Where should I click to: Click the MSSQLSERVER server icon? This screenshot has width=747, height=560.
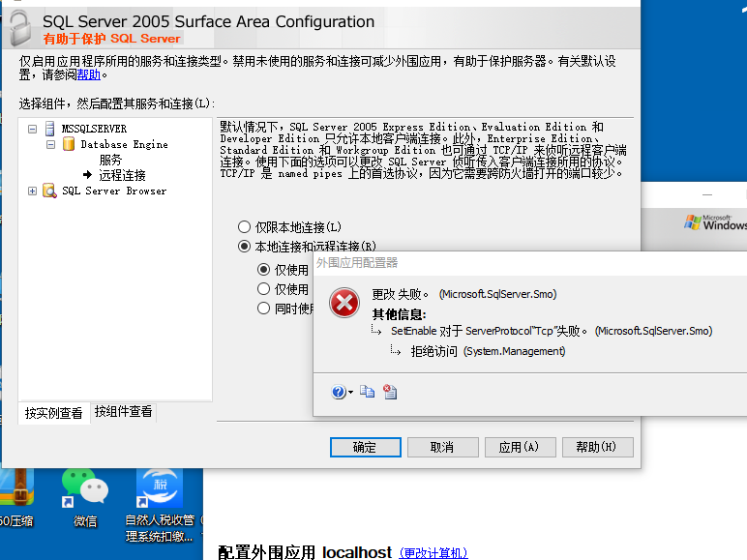[49, 129]
